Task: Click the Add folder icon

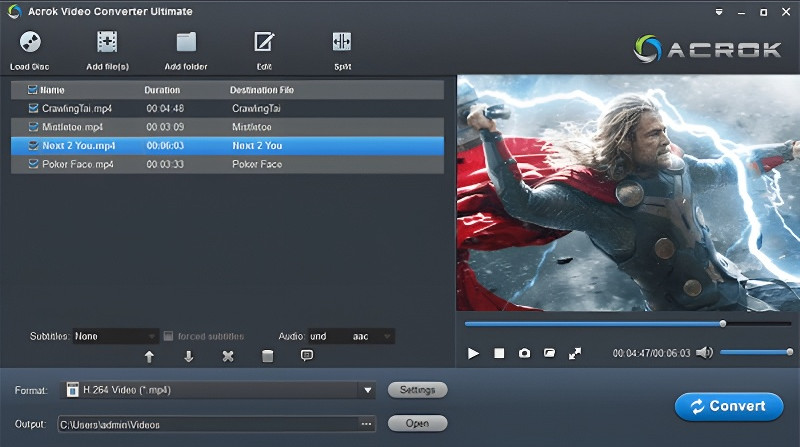Action: pos(186,42)
